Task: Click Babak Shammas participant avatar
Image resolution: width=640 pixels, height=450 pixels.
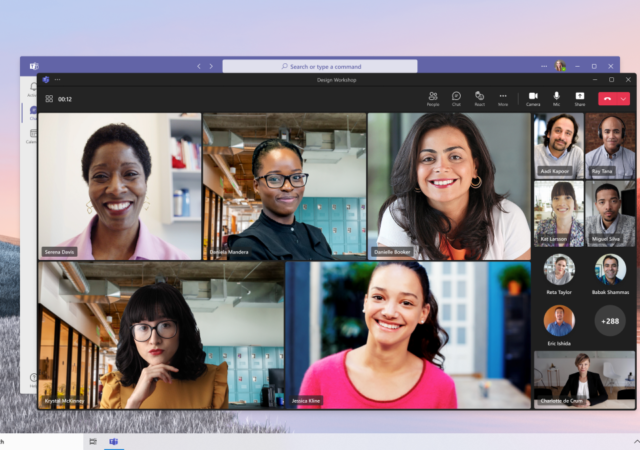Action: pyautogui.click(x=610, y=270)
